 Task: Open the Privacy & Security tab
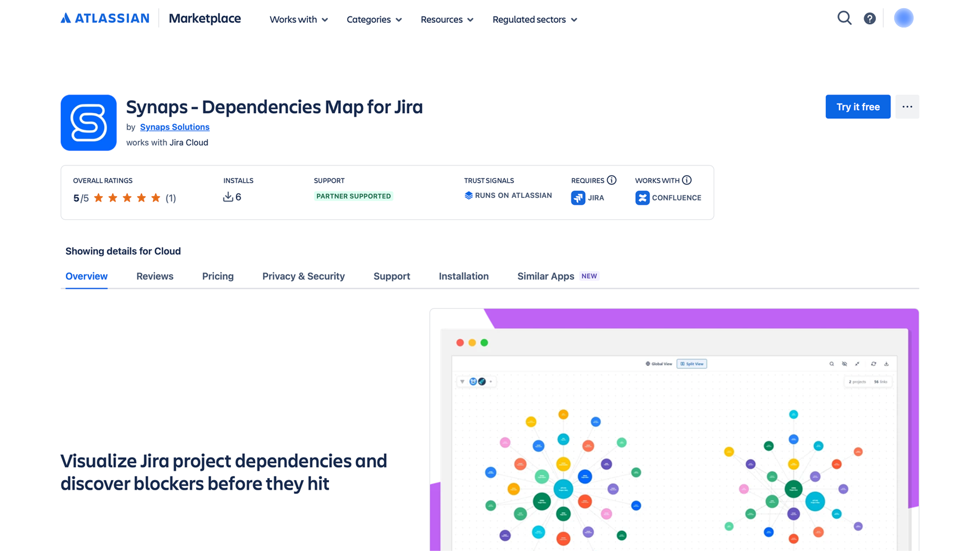click(x=304, y=276)
